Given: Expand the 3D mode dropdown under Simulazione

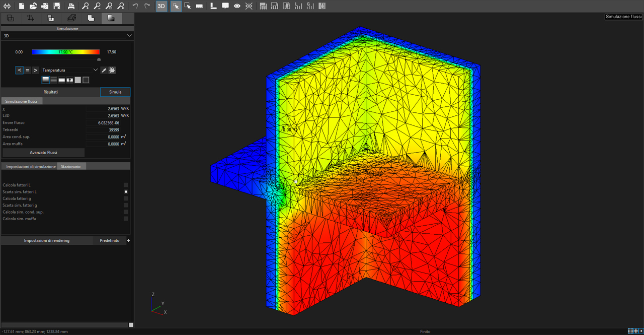Looking at the screenshot, I should point(67,36).
